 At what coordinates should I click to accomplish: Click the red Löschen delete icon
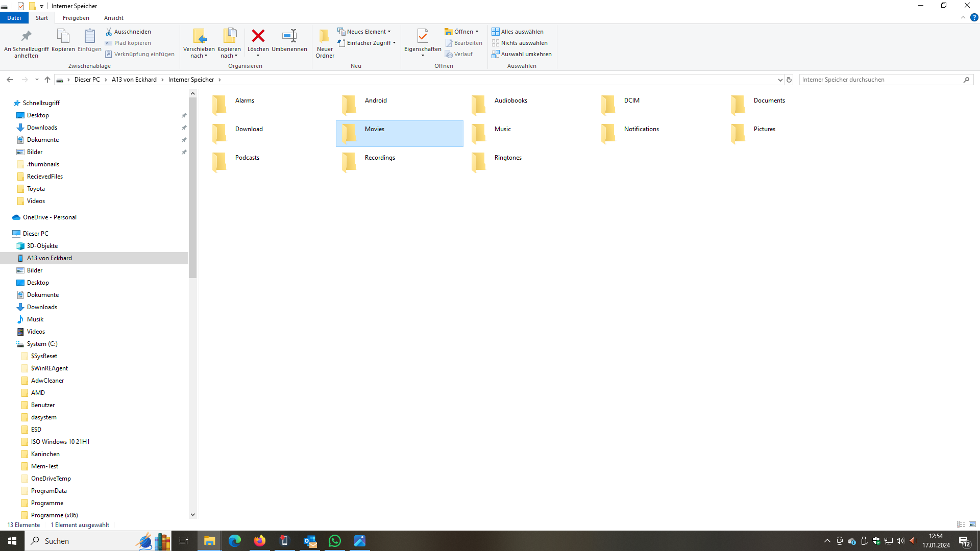tap(258, 36)
